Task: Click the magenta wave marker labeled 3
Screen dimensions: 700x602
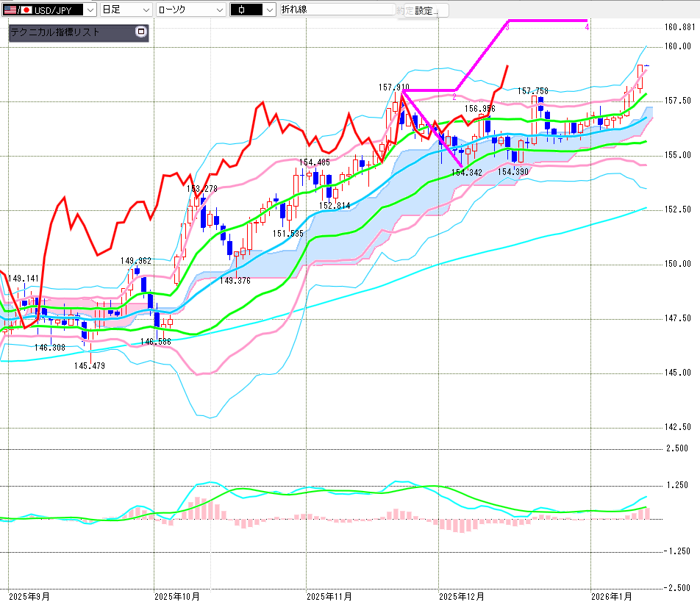Action: [507, 27]
